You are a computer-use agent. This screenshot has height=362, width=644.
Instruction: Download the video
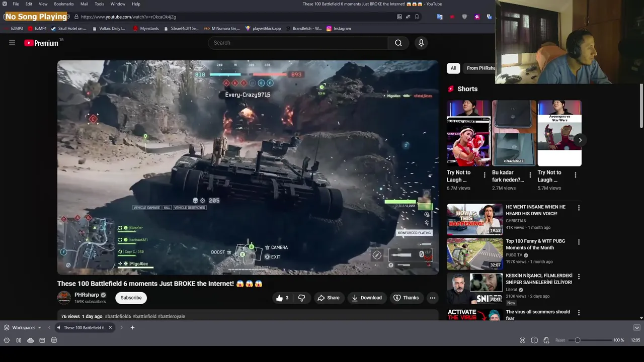tap(366, 298)
